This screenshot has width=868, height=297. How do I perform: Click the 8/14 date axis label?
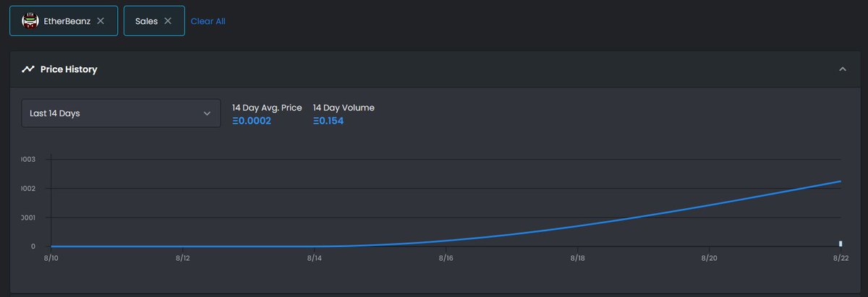coord(314,258)
